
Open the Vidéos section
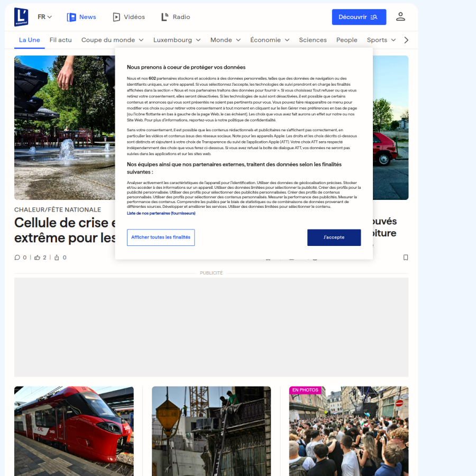click(x=129, y=17)
